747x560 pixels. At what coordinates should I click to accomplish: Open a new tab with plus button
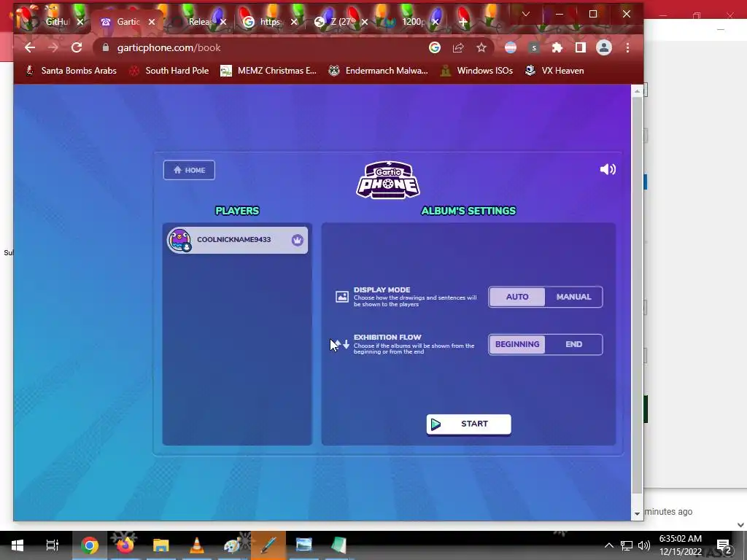(x=462, y=22)
